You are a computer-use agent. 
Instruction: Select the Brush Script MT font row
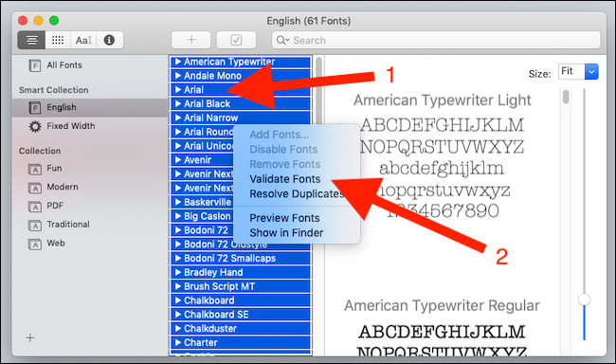pos(241,286)
